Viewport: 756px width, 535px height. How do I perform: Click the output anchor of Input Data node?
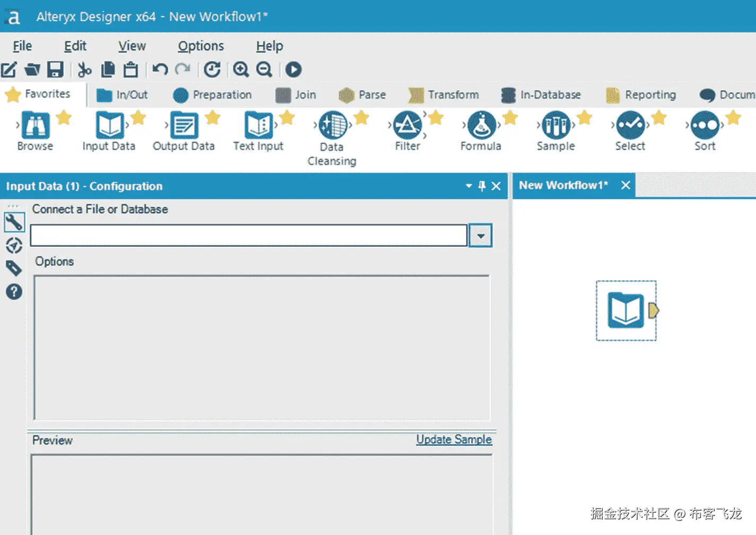[654, 310]
